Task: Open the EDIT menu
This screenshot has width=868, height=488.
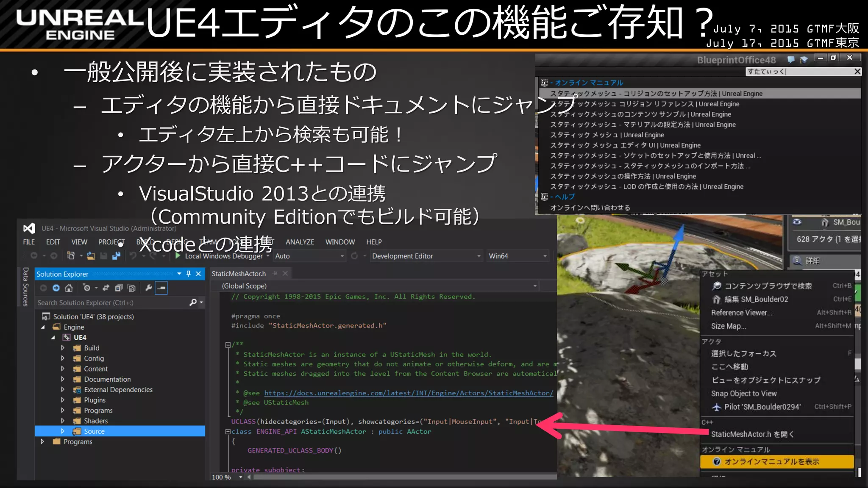Action: click(53, 242)
